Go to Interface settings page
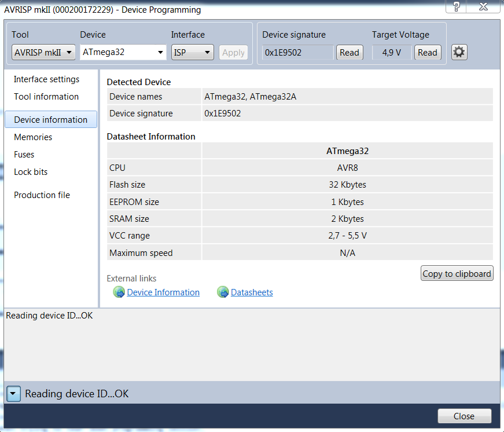Screen dimensions: 504x432 click(47, 79)
